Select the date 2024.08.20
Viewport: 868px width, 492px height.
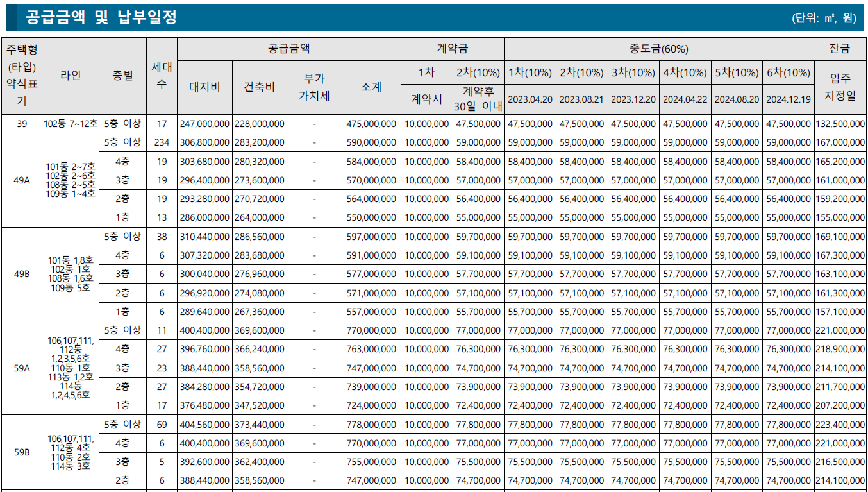[x=737, y=99]
